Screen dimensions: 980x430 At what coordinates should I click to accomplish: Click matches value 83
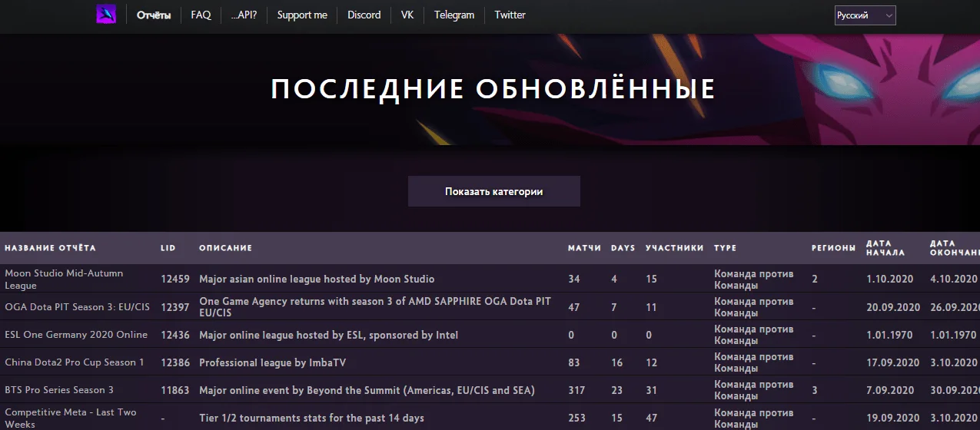coord(574,362)
